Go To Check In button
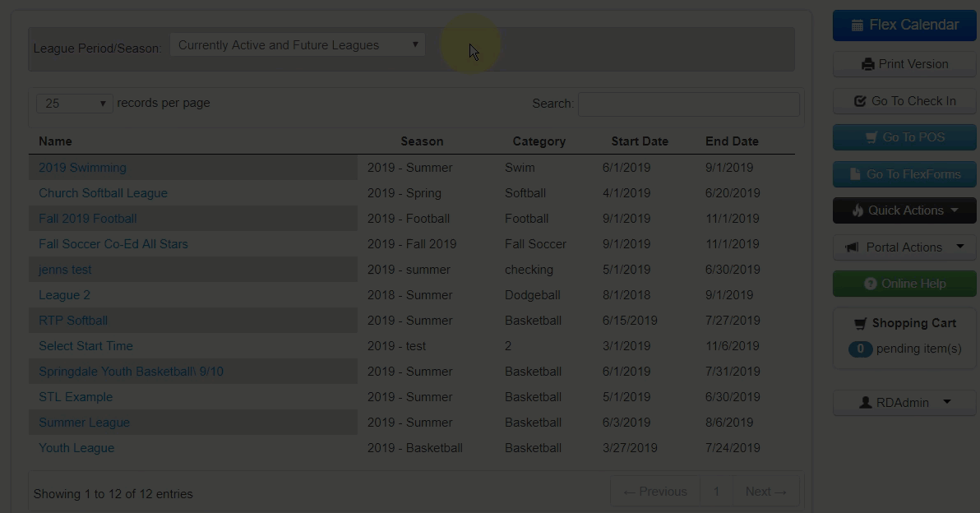The height and width of the screenshot is (513, 980). point(904,101)
